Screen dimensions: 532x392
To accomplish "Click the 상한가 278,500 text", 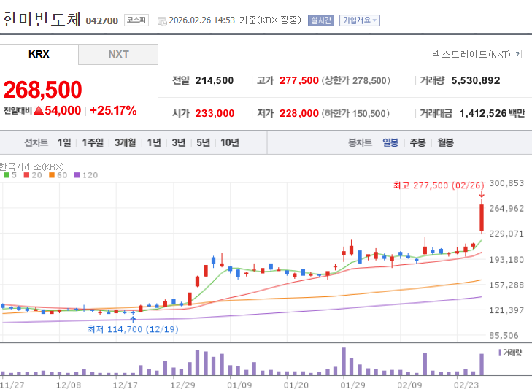I will pos(356,80).
